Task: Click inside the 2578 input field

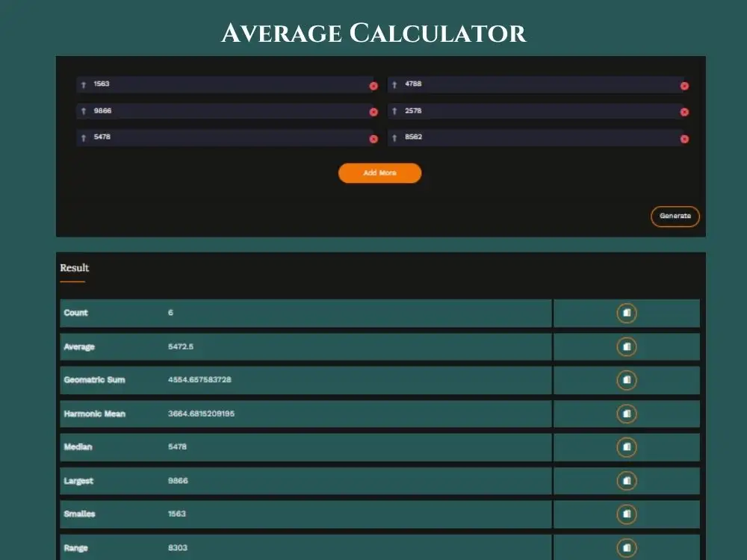Action: (x=523, y=111)
